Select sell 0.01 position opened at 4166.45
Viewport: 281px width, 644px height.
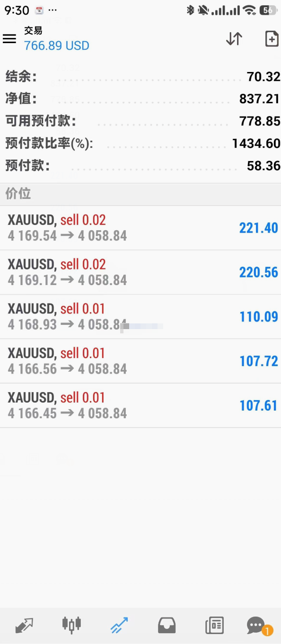(x=140, y=406)
